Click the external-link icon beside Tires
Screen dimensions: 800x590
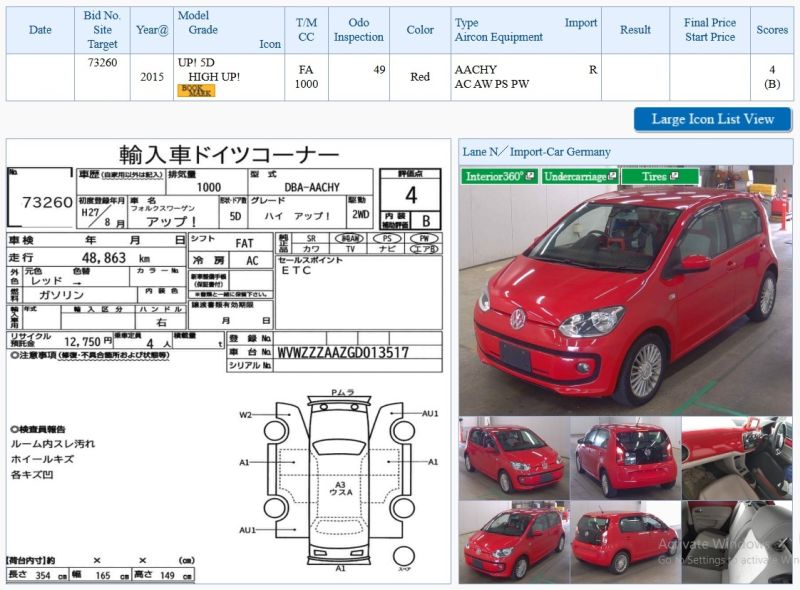click(x=674, y=176)
